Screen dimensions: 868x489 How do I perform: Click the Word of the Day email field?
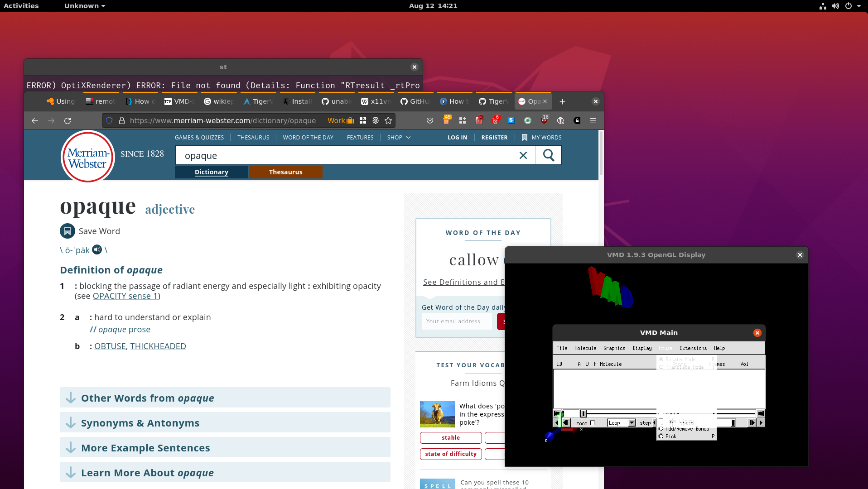[457, 321]
